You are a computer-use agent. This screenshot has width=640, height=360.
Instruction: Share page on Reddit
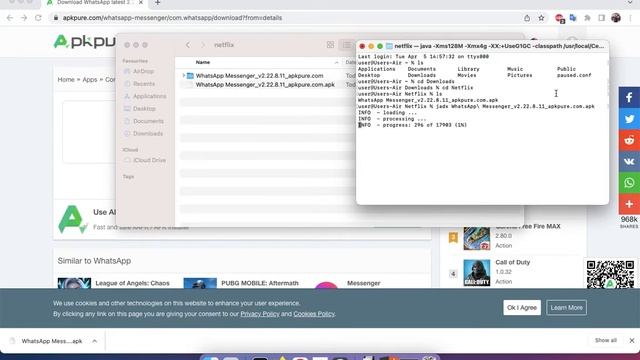point(629,140)
